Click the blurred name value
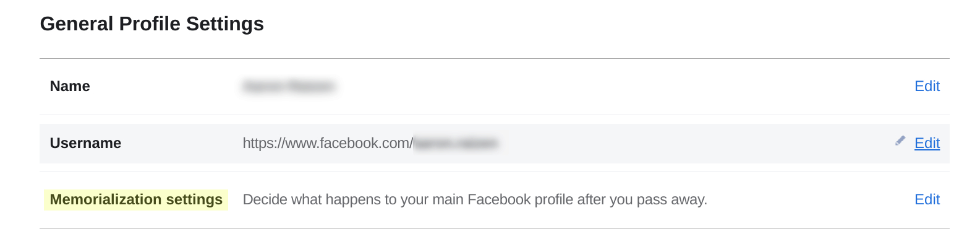 [x=289, y=86]
